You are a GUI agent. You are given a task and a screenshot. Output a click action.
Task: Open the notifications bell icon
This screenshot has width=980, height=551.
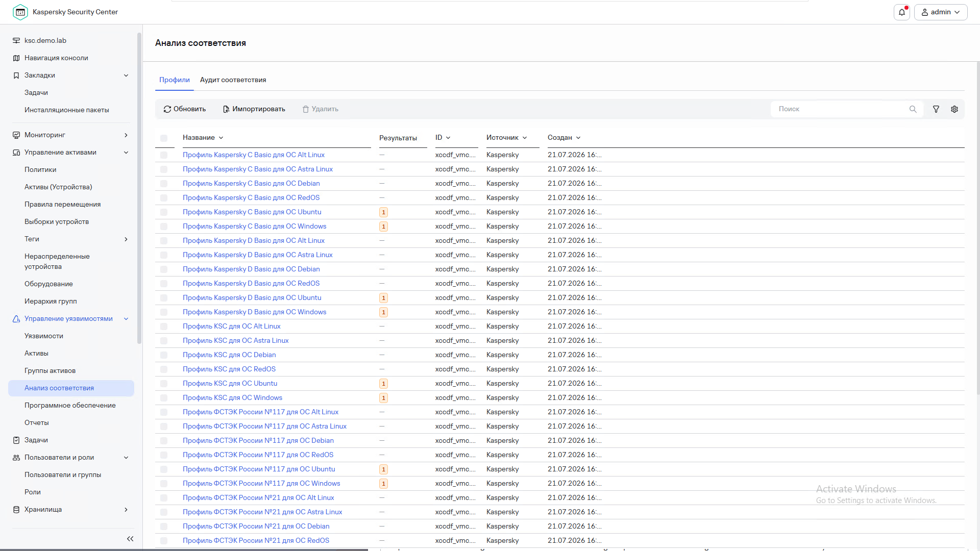click(902, 12)
